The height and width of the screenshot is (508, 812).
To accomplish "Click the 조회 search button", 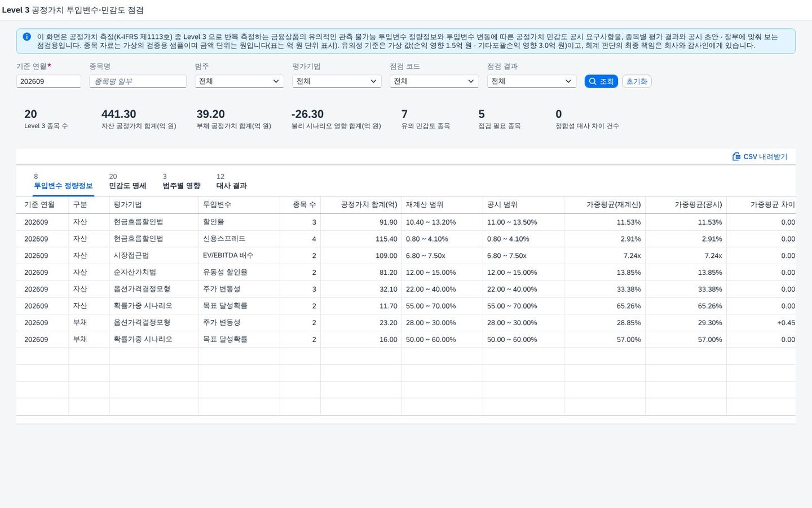I will [601, 81].
